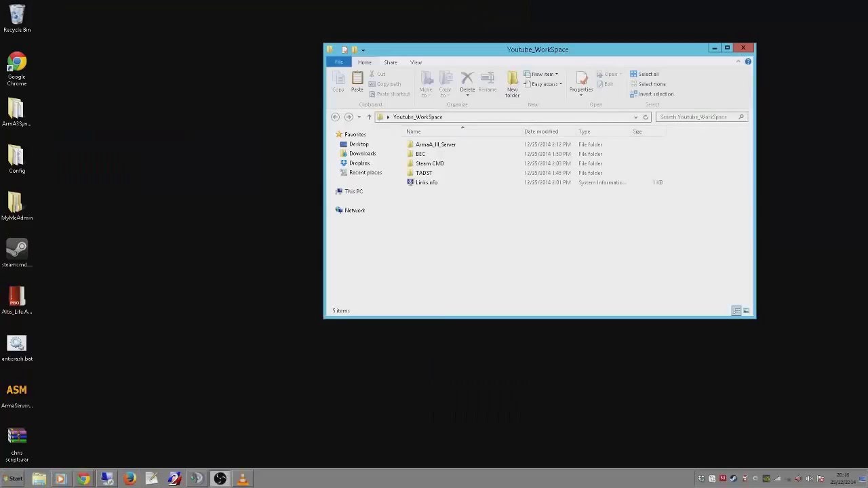Select the ArmaServer ASM desktop icon

click(17, 395)
